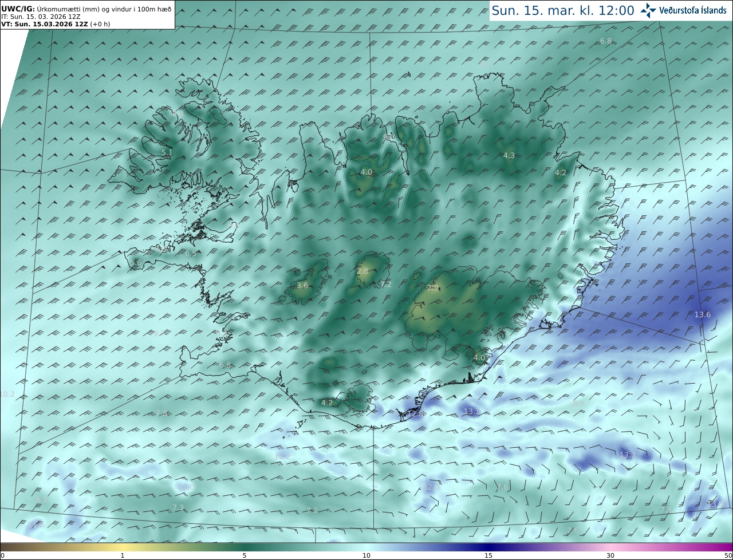733x560 pixels.
Task: Click the 12.8 value on the south coast
Action: point(416,413)
